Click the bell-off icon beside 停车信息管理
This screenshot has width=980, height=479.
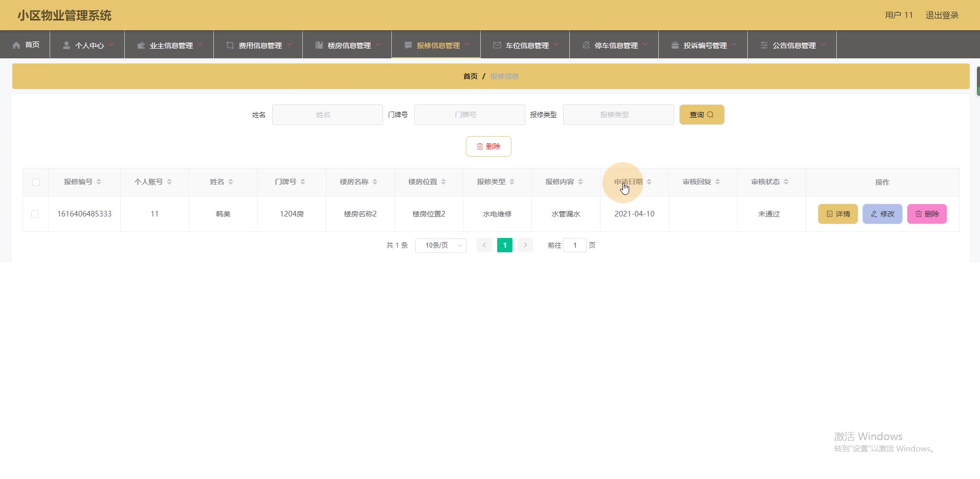pyautogui.click(x=586, y=45)
